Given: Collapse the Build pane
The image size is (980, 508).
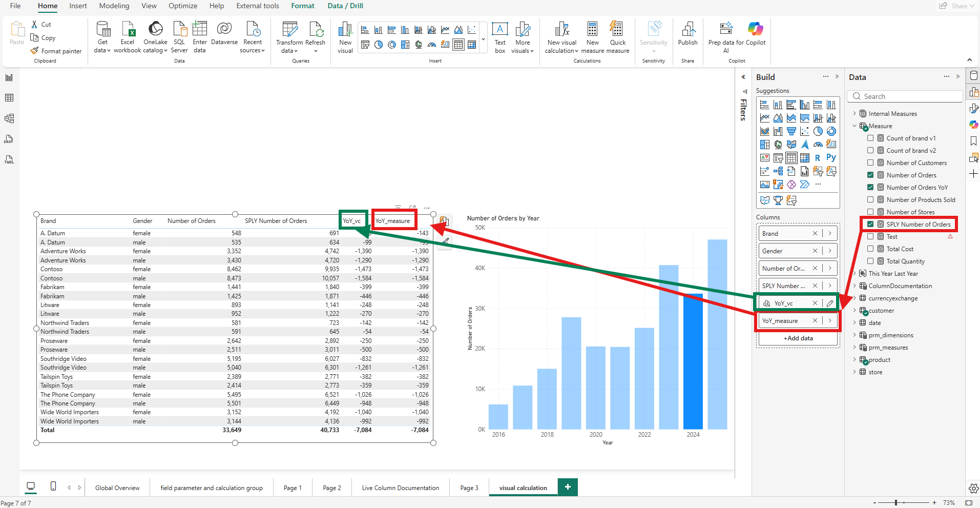Looking at the screenshot, I should tap(837, 77).
